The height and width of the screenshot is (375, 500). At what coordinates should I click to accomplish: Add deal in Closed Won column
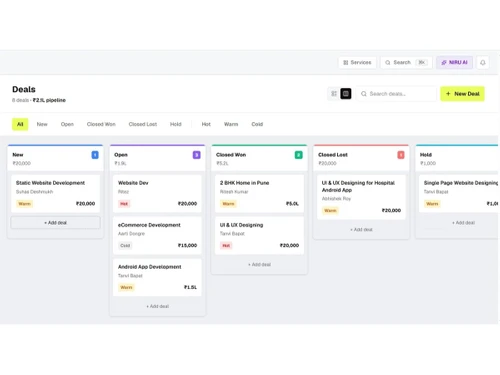[x=259, y=265]
